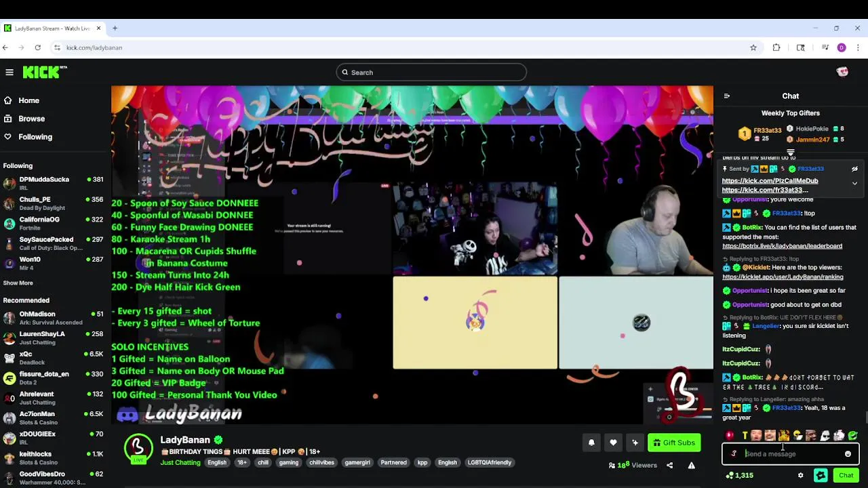868x488 pixels.
Task: Open the emoji picker in the message box
Action: coord(848,454)
